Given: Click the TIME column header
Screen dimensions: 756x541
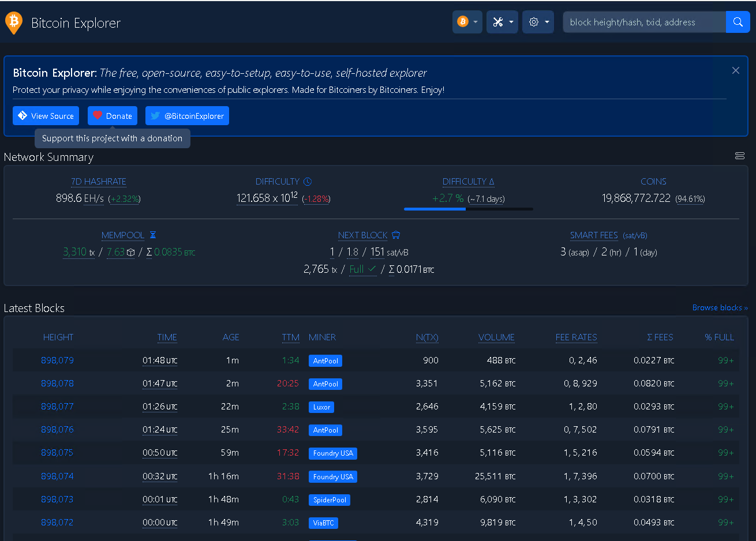Looking at the screenshot, I should pyautogui.click(x=167, y=337).
